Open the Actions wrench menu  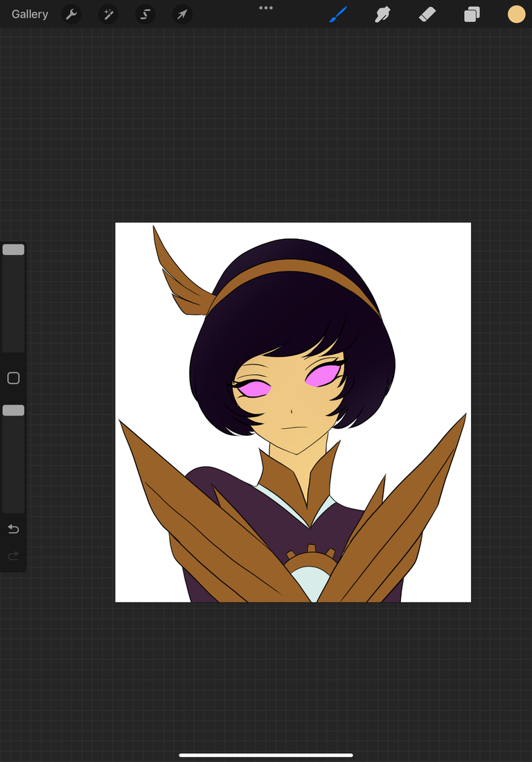click(x=71, y=14)
